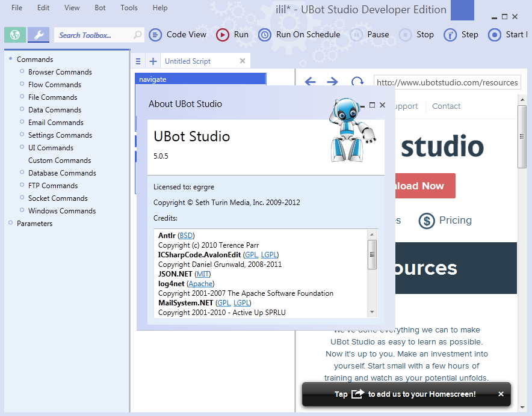The width and height of the screenshot is (532, 416).
Task: Expand the Parameters section
Action: [10, 223]
